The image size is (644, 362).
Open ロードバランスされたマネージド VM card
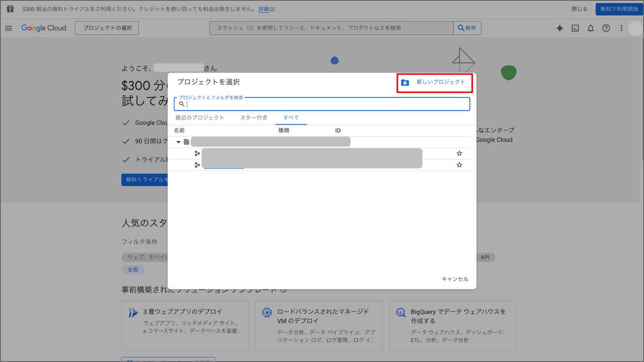pyautogui.click(x=319, y=326)
